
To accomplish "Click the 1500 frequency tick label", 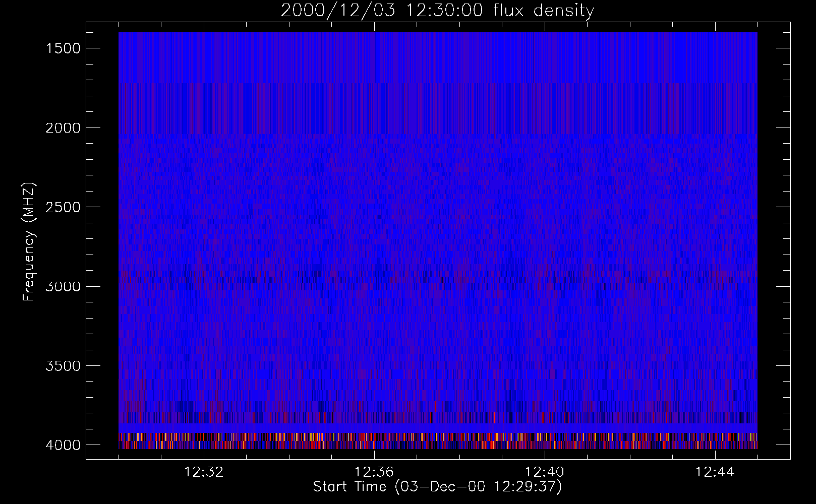I will pyautogui.click(x=63, y=48).
